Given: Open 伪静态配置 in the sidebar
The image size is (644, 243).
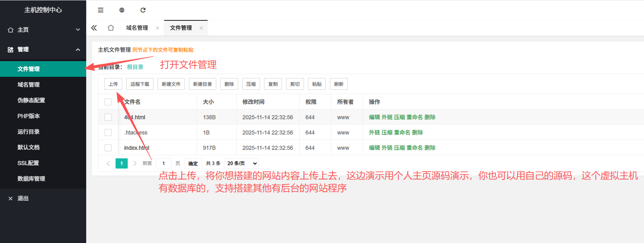Looking at the screenshot, I should (x=43, y=100).
